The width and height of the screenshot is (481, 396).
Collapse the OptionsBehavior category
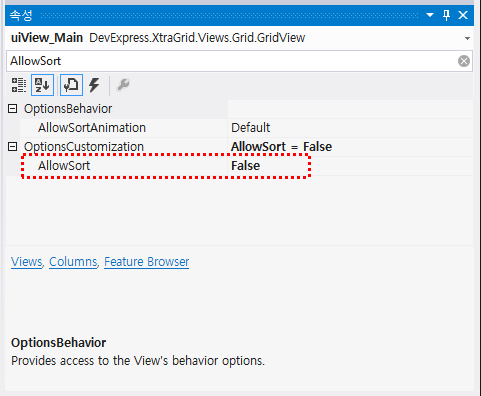(13, 109)
